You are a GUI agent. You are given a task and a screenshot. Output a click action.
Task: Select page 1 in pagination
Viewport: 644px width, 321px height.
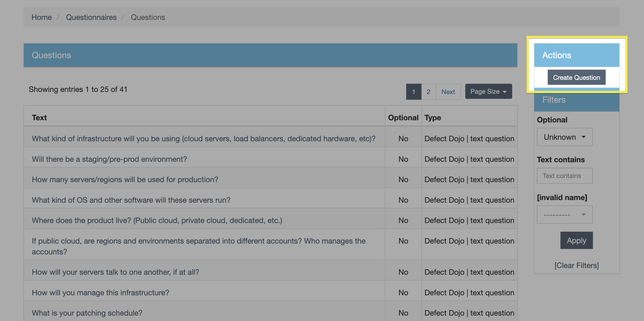414,92
